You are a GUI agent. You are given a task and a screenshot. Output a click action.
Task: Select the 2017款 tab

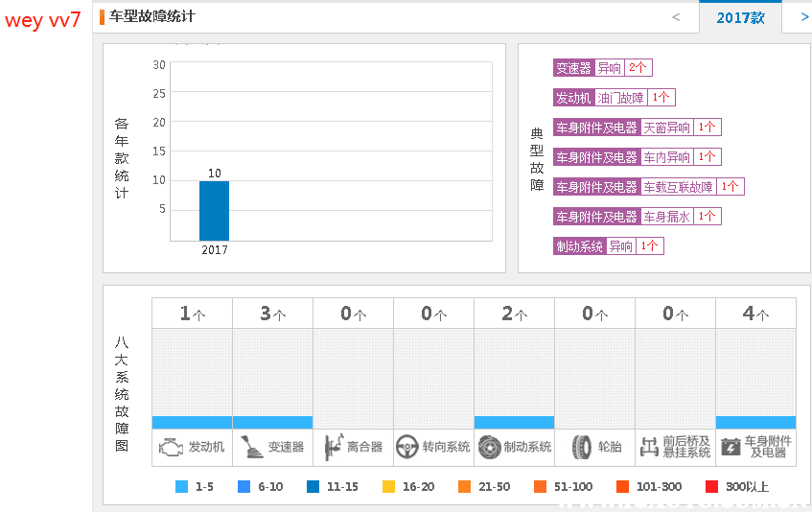pyautogui.click(x=740, y=17)
